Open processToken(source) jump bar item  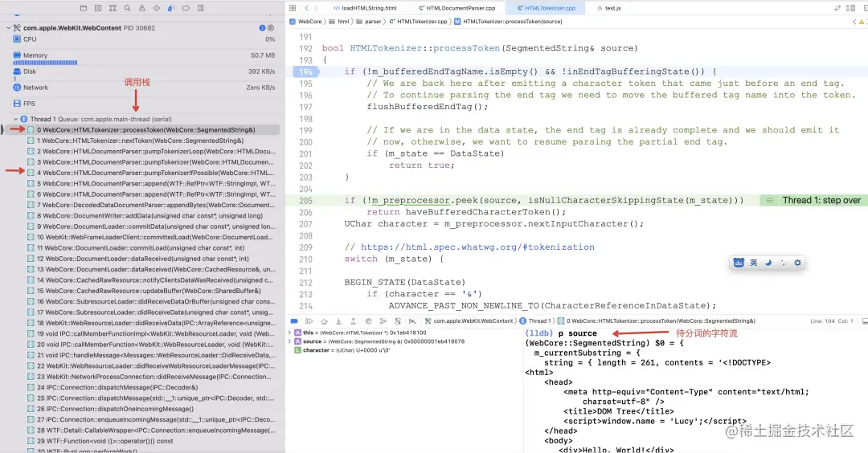coord(508,22)
